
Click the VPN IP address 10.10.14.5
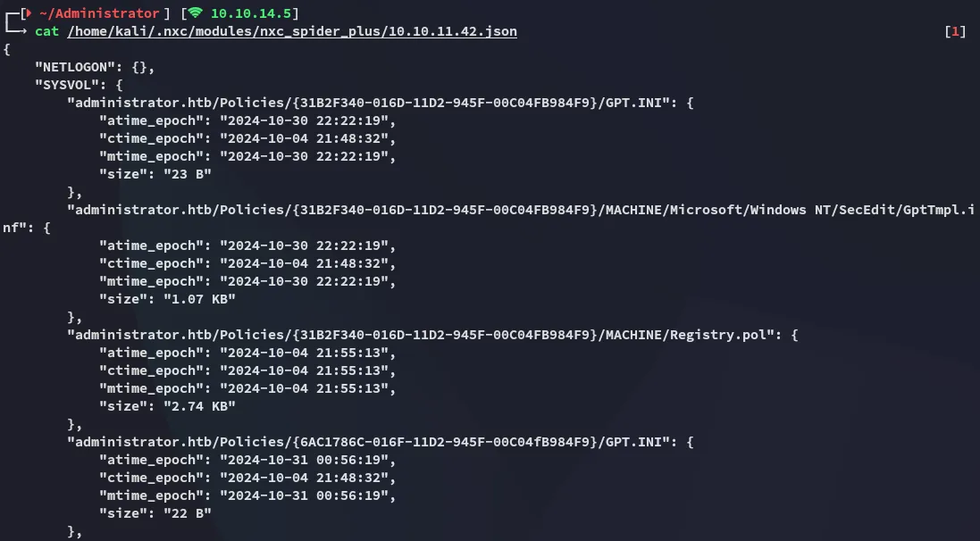tap(255, 13)
